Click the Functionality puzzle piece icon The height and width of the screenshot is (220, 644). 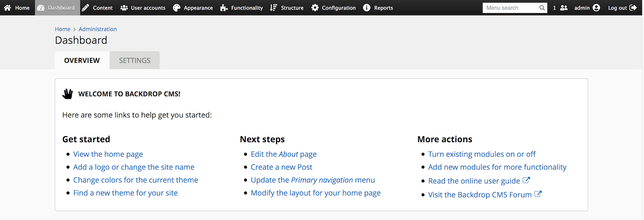[x=224, y=8]
